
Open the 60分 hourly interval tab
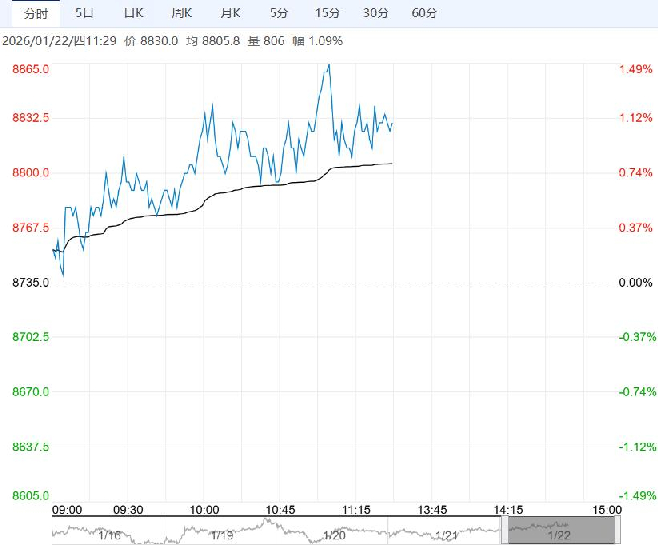[424, 13]
